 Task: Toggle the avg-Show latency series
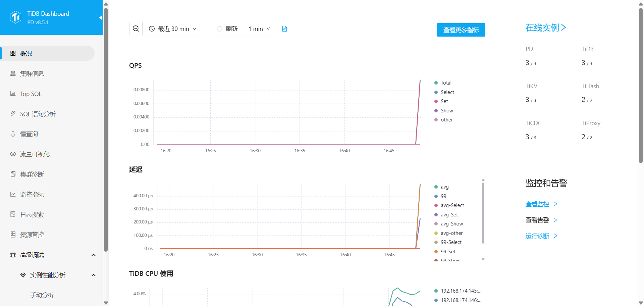click(449, 224)
